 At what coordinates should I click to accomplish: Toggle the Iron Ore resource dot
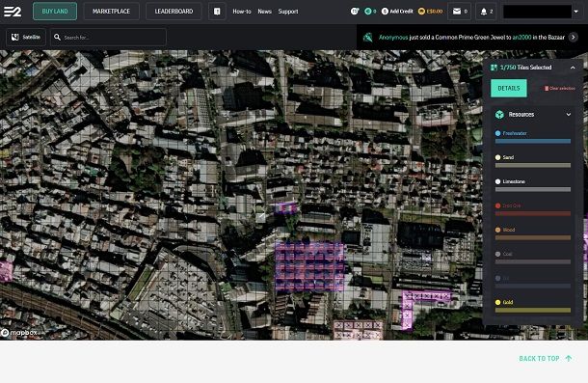click(497, 205)
